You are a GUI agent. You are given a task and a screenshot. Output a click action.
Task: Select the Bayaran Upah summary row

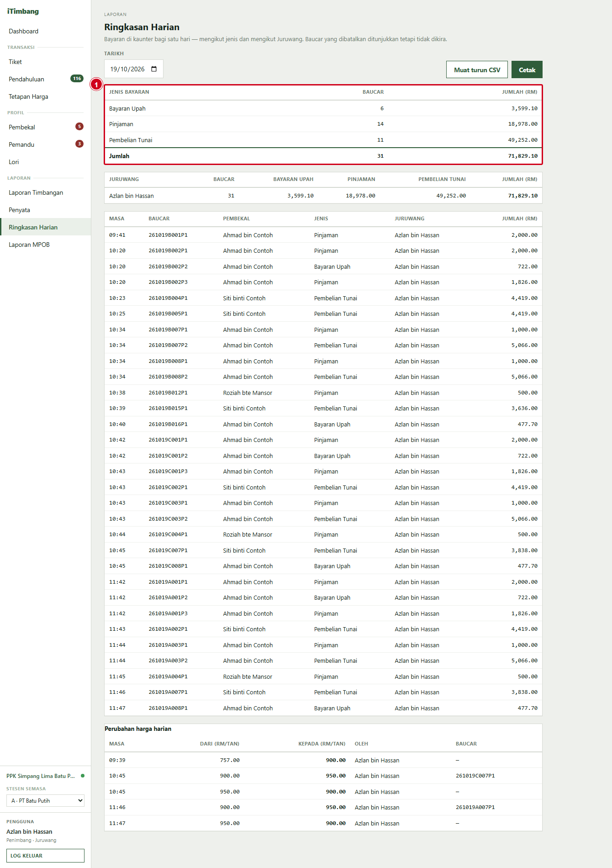click(x=323, y=108)
